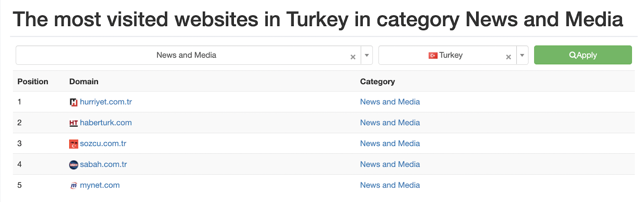644x202 pixels.
Task: Open News and Media category for haberturk.com
Action: click(x=390, y=123)
